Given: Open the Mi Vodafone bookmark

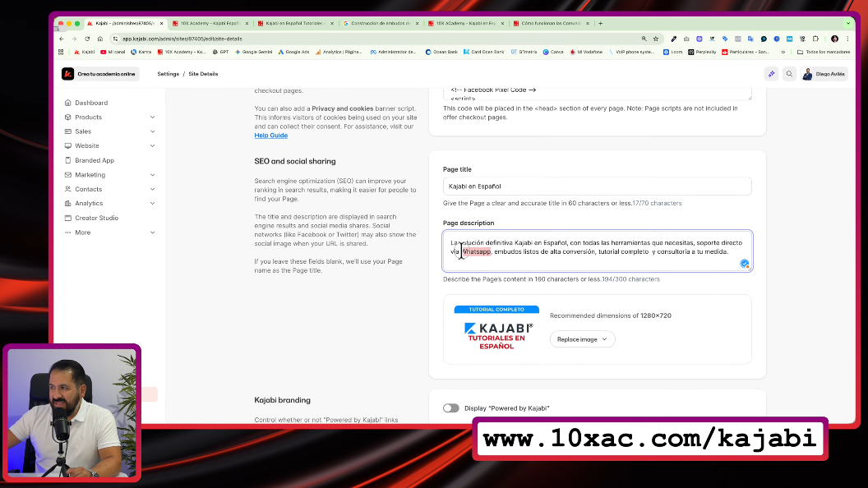Looking at the screenshot, I should (586, 52).
